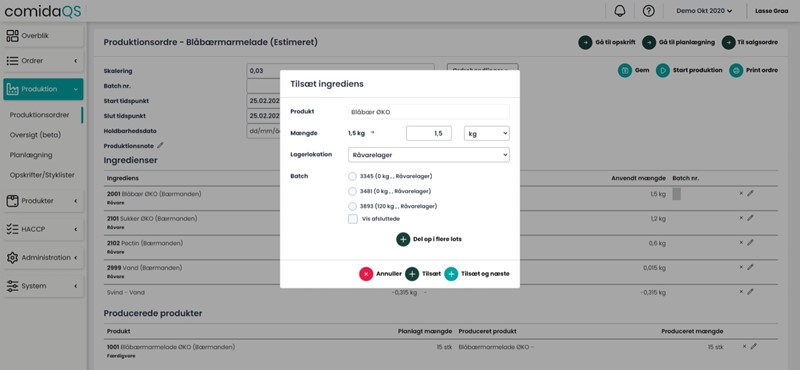The height and width of the screenshot is (370, 800).
Task: Enable the Vis afsluttede checkbox
Action: pyautogui.click(x=353, y=219)
